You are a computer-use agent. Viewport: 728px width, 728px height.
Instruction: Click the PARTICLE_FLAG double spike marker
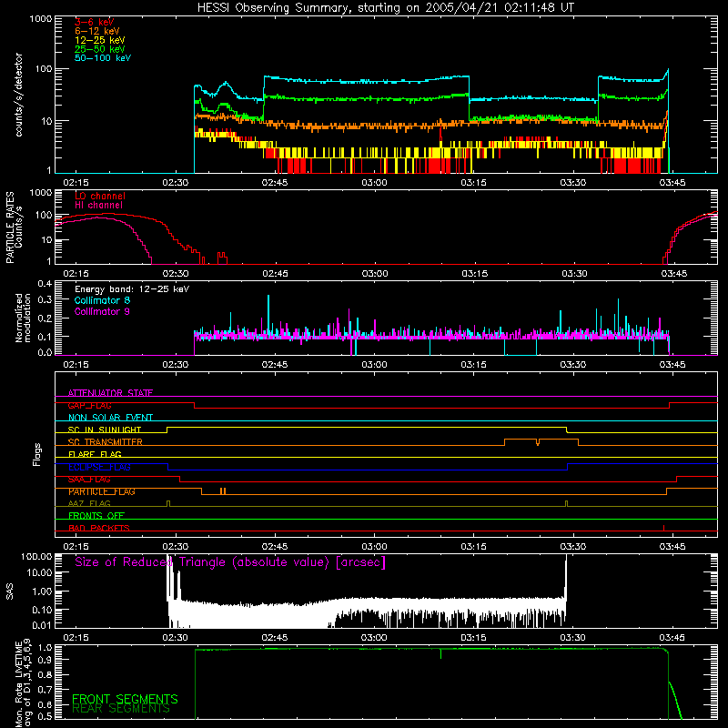click(223, 491)
